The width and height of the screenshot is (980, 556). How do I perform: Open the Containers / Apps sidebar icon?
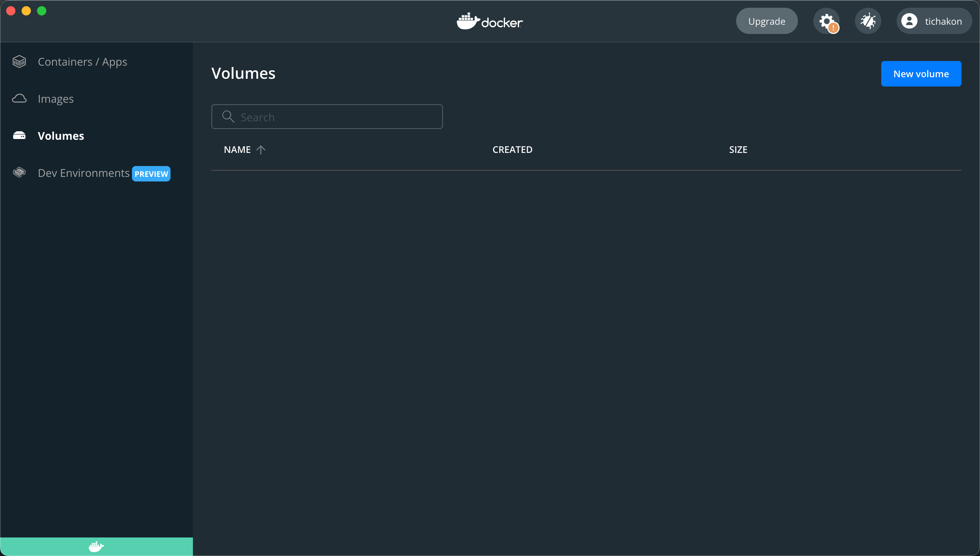click(x=19, y=61)
